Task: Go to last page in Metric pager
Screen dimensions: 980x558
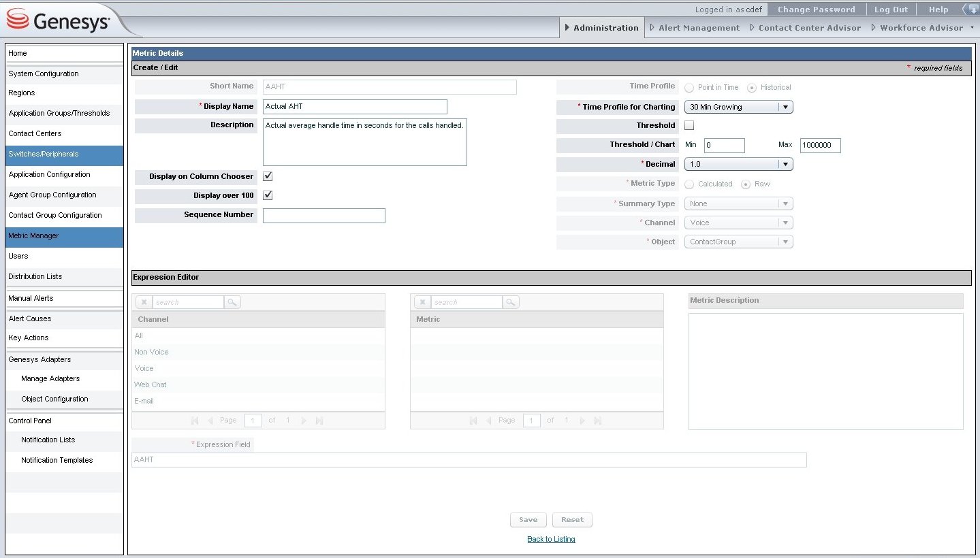Action: pyautogui.click(x=598, y=421)
